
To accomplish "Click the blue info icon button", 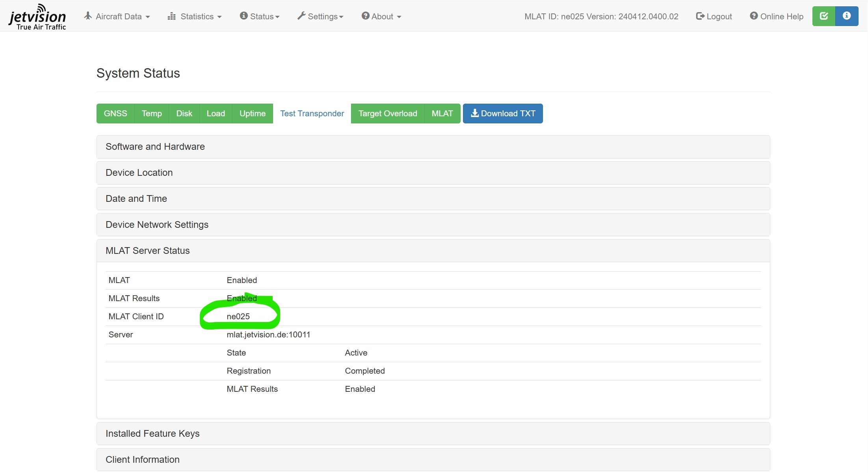I will (847, 16).
